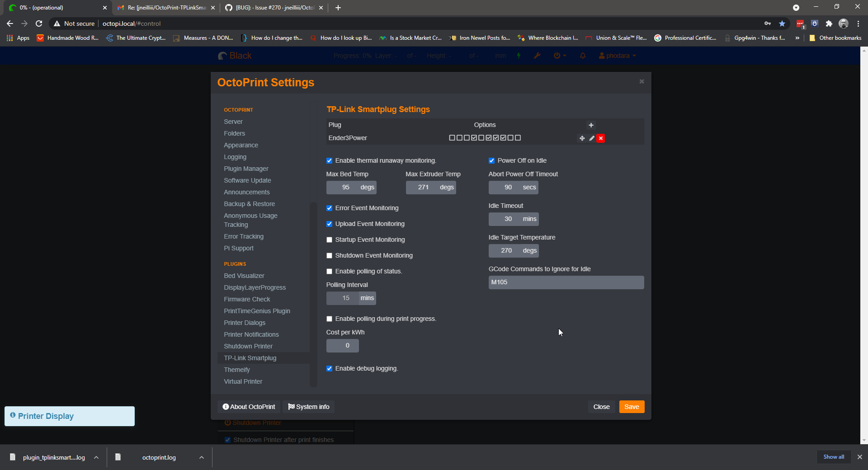Enable polling of status
Viewport: 868px width, 470px height.
pyautogui.click(x=330, y=271)
